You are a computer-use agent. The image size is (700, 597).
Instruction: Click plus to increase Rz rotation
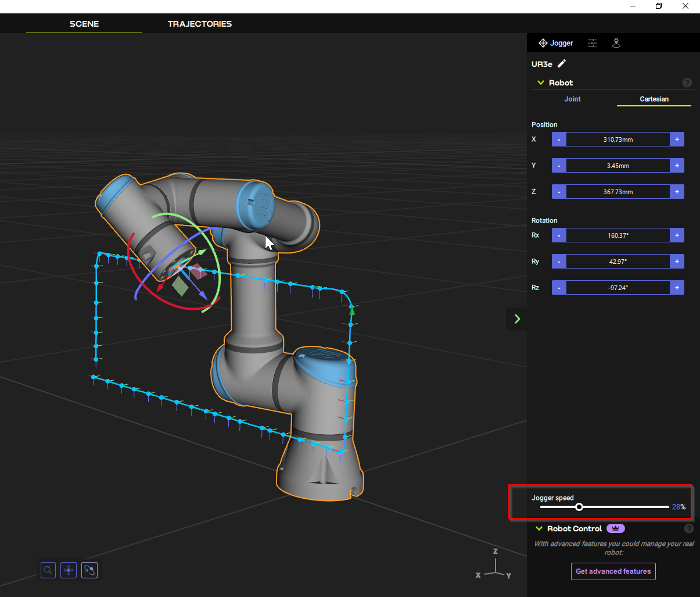tap(677, 287)
